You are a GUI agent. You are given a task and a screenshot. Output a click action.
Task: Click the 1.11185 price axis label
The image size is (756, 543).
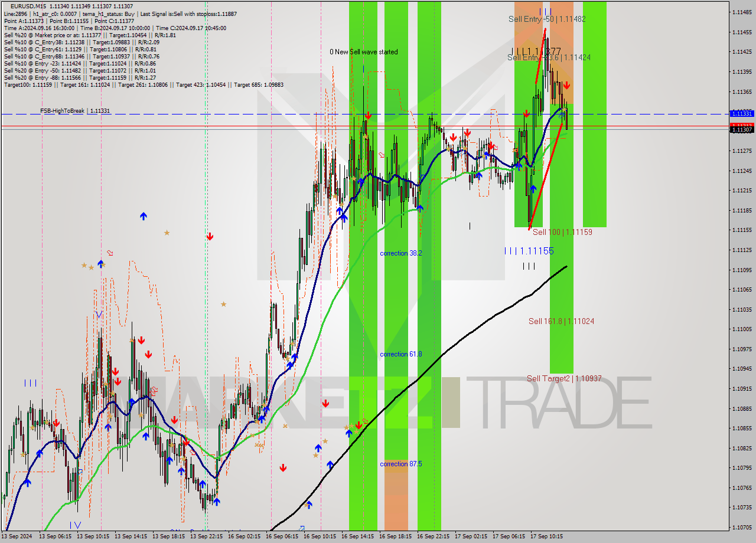click(741, 210)
